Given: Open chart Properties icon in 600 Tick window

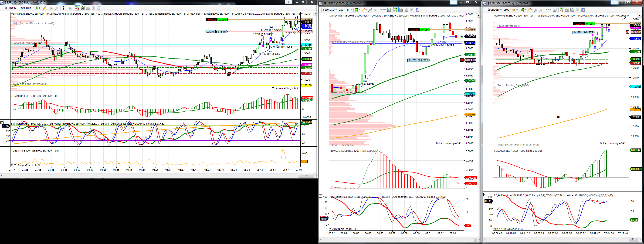Looking at the screenshot, I should point(99,8).
